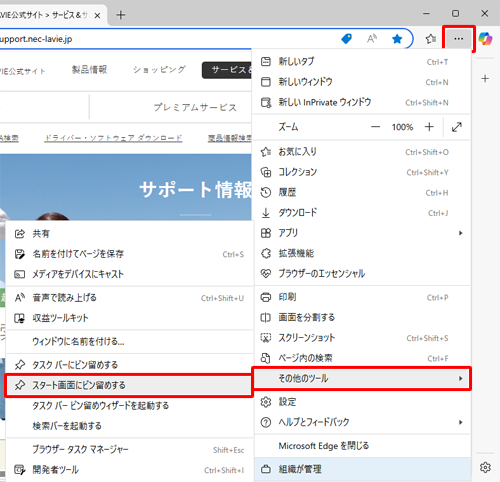Open ショッピング in site navigation
500x482 pixels.
[x=159, y=70]
